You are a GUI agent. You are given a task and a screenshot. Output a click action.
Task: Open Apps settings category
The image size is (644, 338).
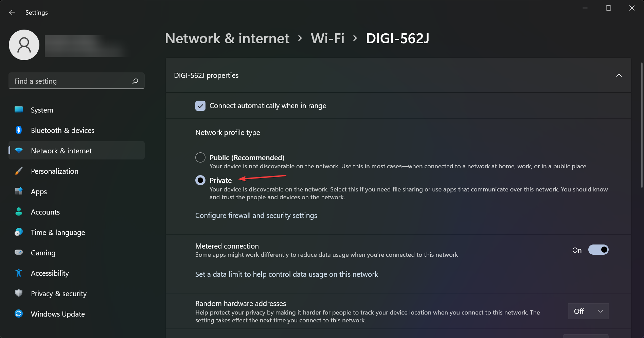(x=39, y=191)
